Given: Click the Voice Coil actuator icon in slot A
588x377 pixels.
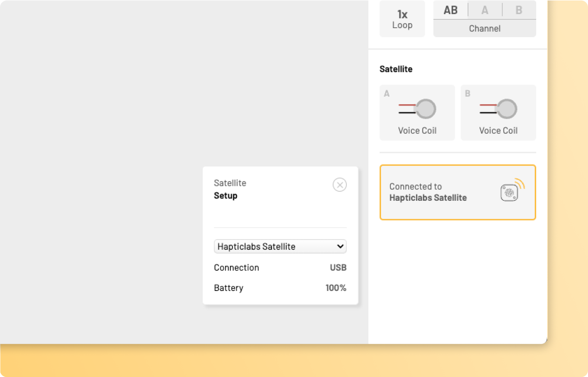Looking at the screenshot, I should pos(417,109).
